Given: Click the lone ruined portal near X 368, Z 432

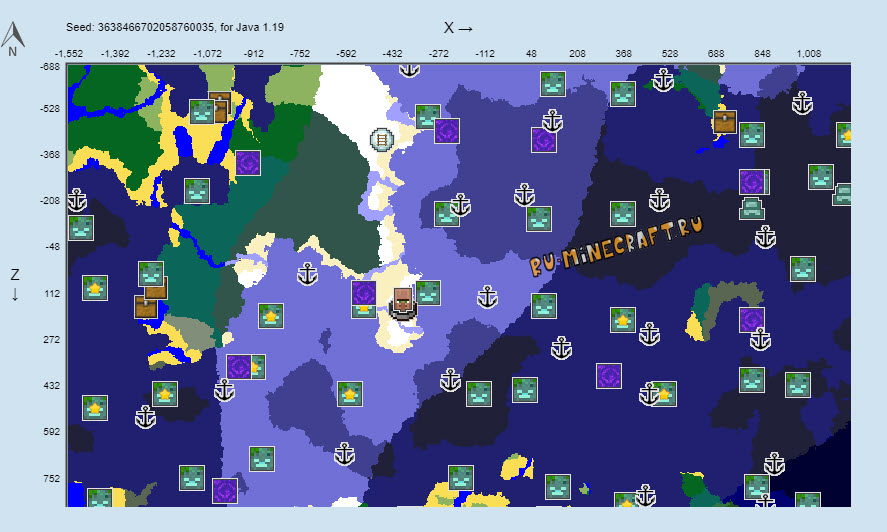Looking at the screenshot, I should pos(609,376).
